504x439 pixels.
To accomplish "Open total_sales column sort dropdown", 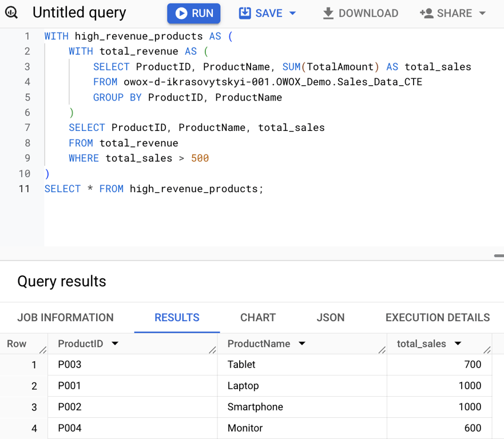I will pos(458,344).
